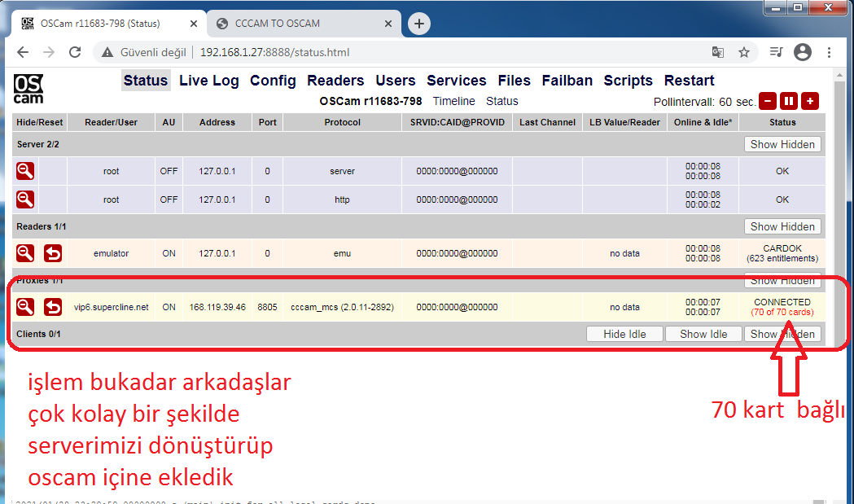Hide the vip6.supercline.net proxy magnifier icon

pyautogui.click(x=25, y=307)
